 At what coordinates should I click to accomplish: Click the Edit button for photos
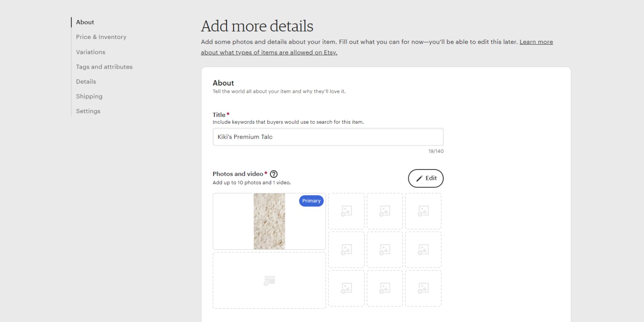[x=425, y=178]
